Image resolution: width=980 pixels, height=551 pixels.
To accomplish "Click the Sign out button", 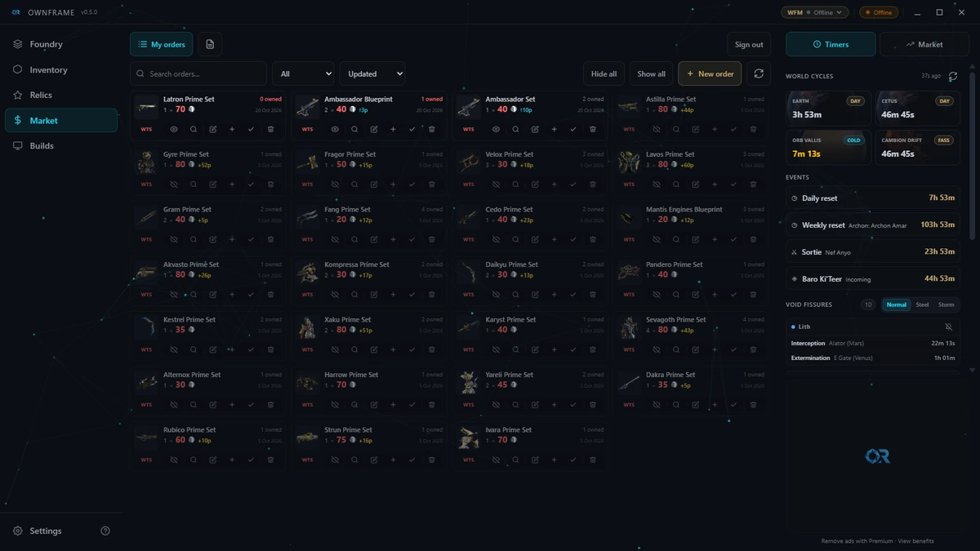I will pos(748,44).
